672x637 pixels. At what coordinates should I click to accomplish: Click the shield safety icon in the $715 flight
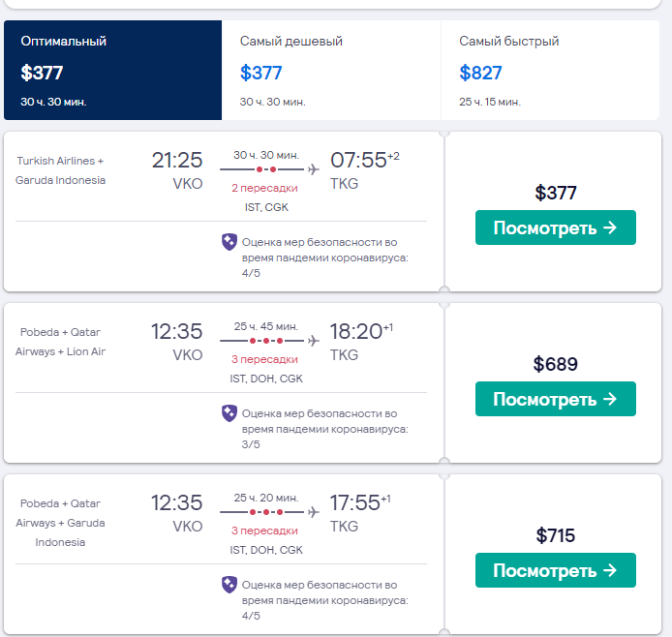[229, 585]
